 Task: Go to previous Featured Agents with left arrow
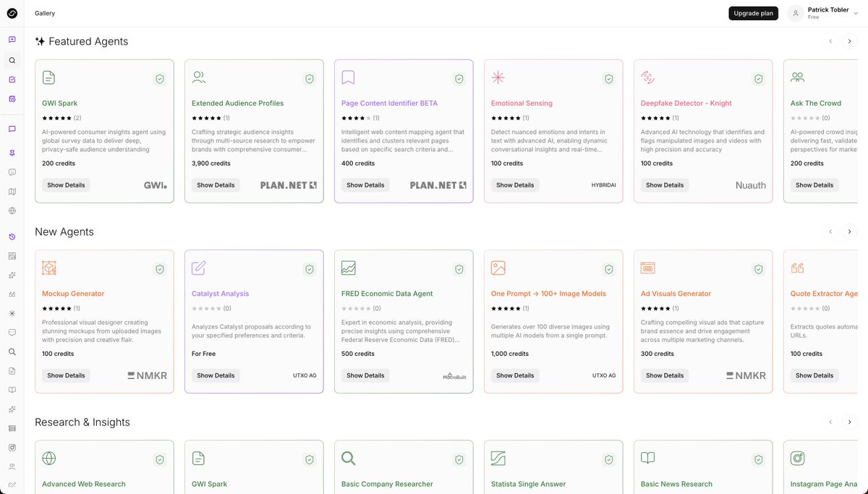(830, 41)
